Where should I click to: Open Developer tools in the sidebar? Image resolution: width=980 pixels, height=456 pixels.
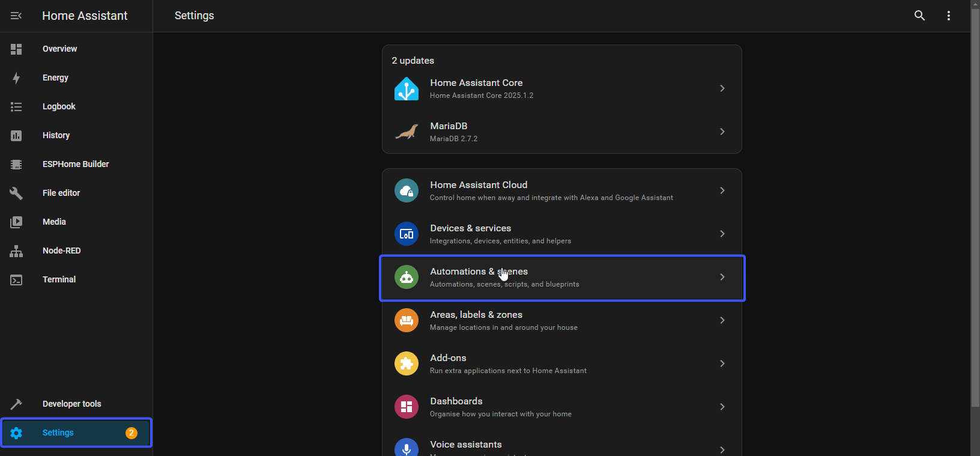click(x=71, y=404)
